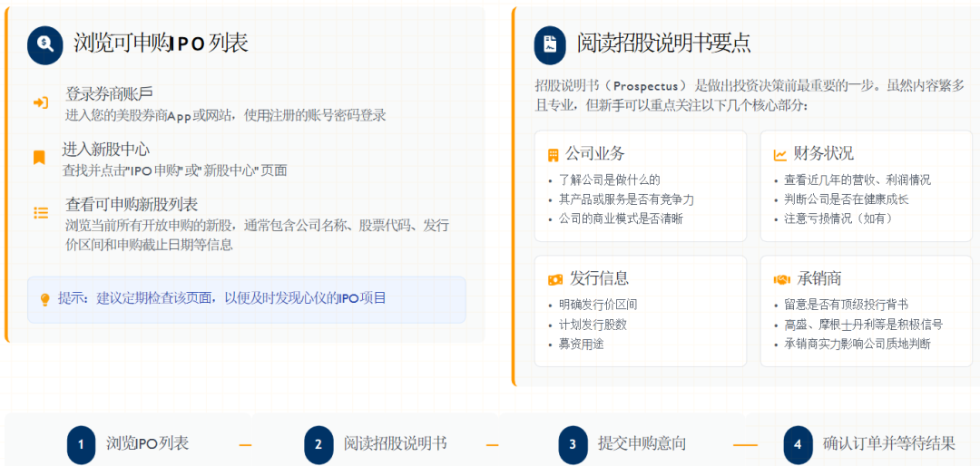Click the bullet 其产品或服务是否有竞争力

point(626,199)
